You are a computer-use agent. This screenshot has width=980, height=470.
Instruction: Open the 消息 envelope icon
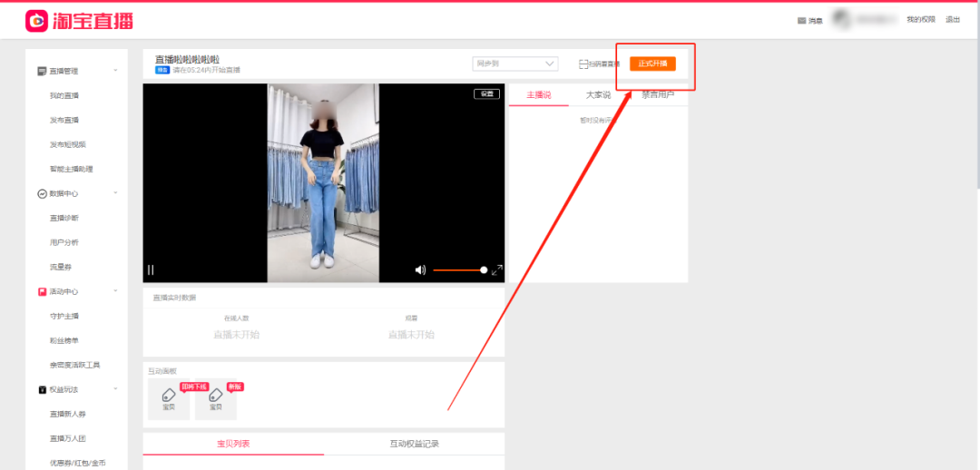coord(801,21)
